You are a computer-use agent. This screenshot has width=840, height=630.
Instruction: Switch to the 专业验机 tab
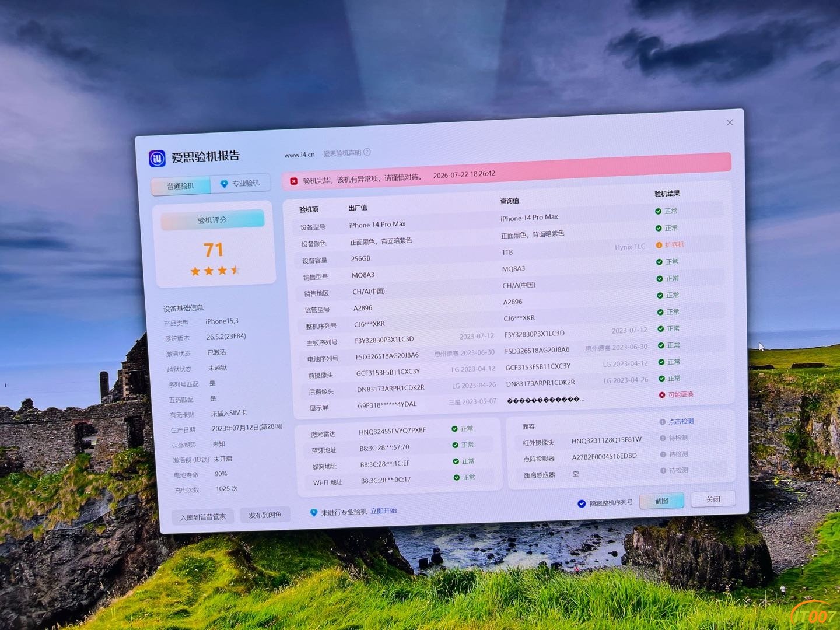click(240, 183)
